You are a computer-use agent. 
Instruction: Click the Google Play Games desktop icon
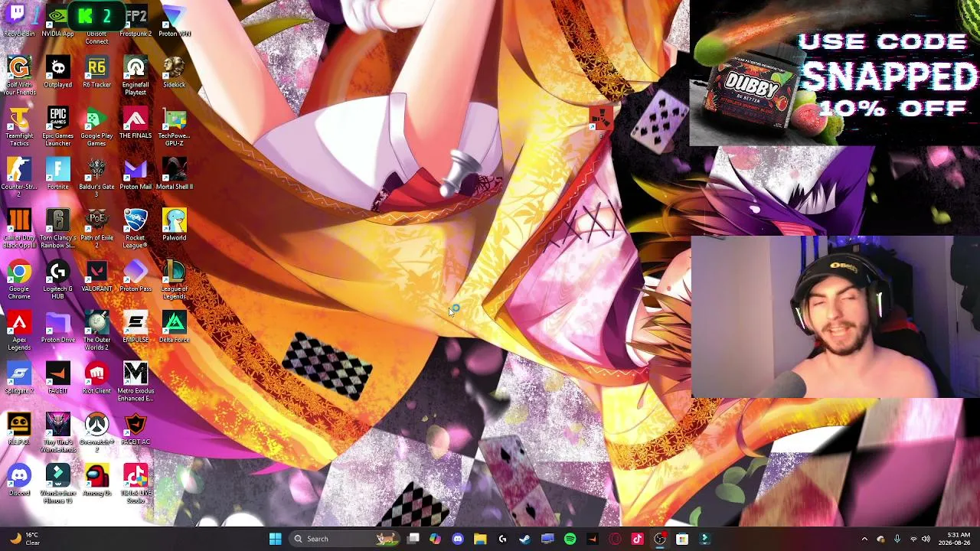[x=96, y=128]
